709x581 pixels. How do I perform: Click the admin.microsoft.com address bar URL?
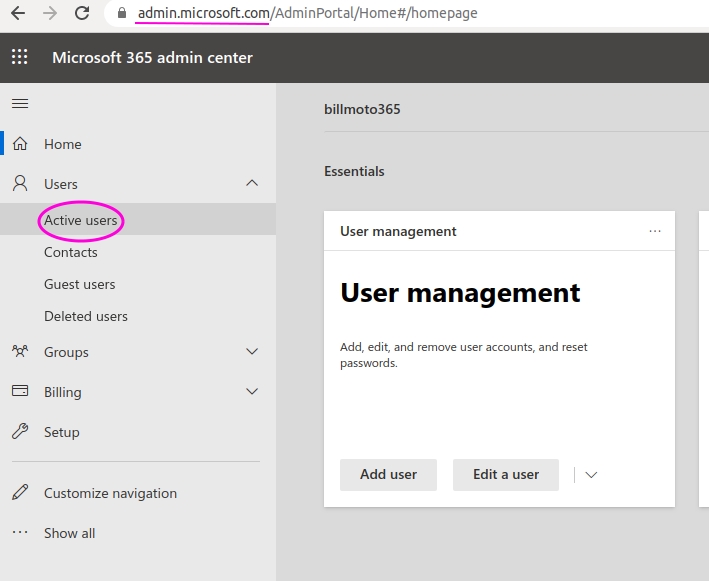(x=307, y=13)
